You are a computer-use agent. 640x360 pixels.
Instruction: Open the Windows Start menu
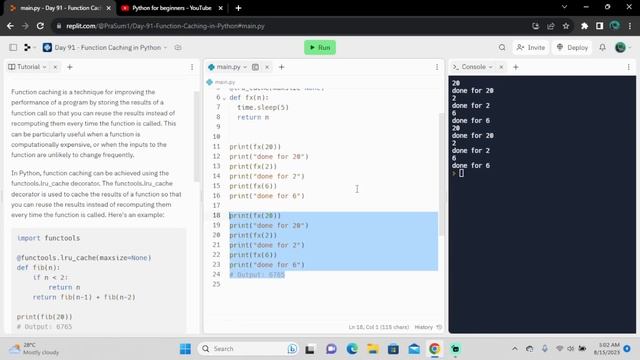185,349
